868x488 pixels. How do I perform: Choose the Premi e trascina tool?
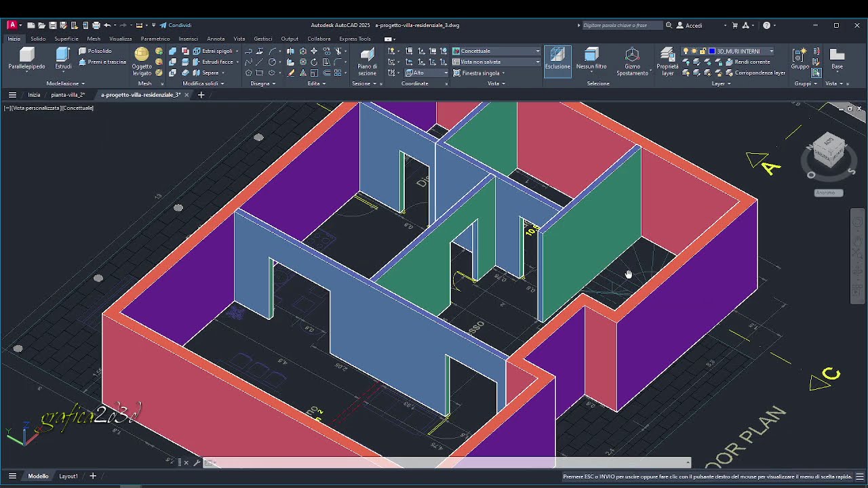point(102,62)
